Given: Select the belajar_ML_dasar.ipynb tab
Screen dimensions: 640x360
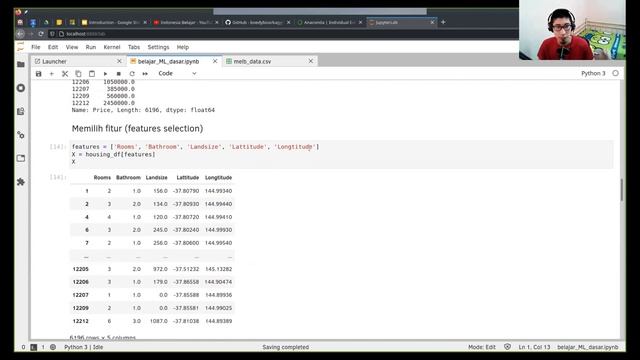Looking at the screenshot, I should click(174, 61).
